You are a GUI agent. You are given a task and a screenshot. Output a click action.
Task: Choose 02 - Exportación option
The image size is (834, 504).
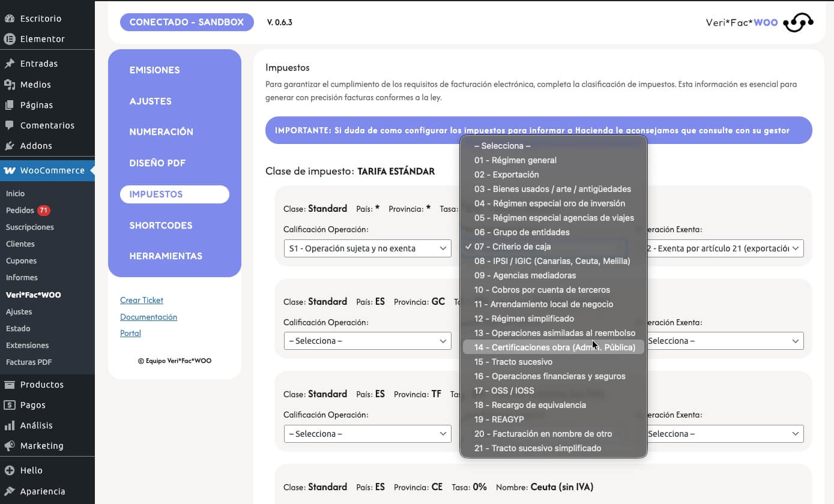[554, 175]
